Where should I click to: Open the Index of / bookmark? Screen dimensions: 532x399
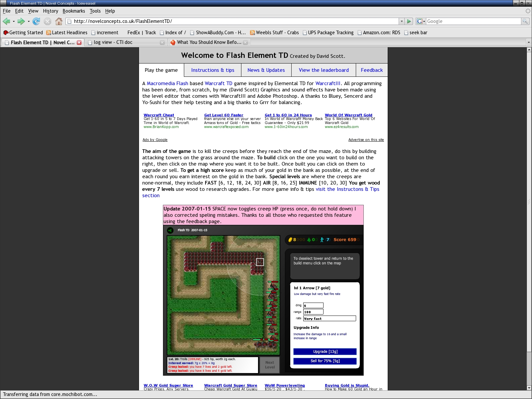pyautogui.click(x=173, y=33)
